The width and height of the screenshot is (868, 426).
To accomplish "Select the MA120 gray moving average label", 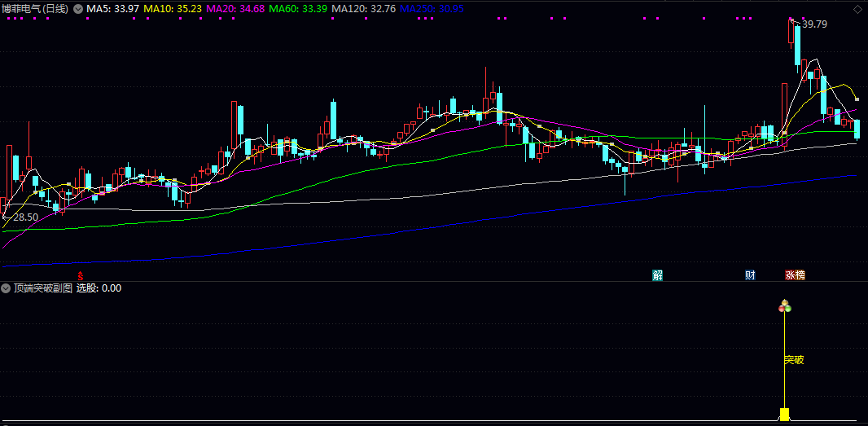I will [x=362, y=9].
